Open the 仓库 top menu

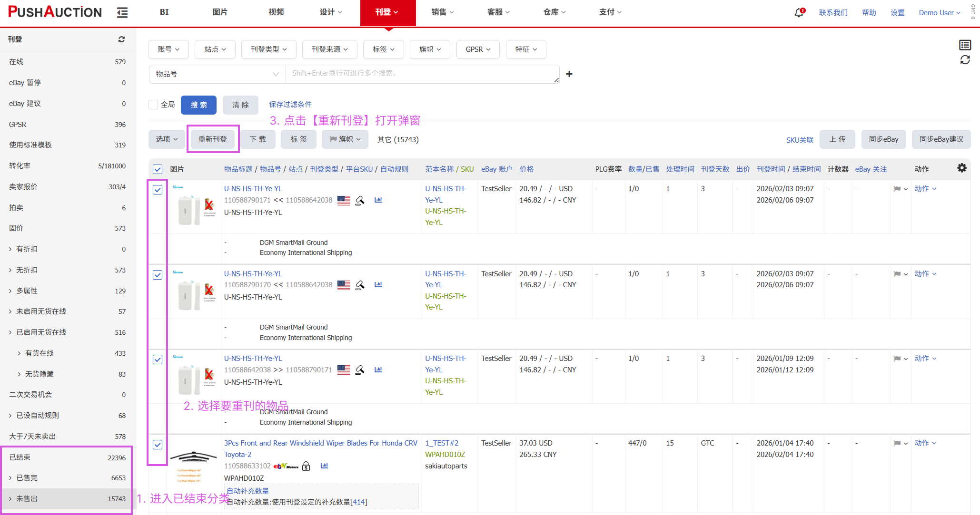pyautogui.click(x=554, y=12)
